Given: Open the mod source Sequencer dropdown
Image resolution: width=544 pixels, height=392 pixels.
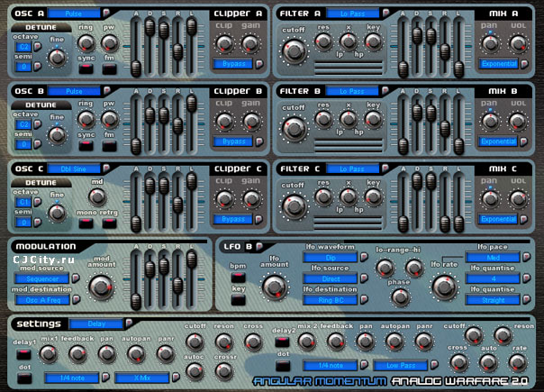Looking at the screenshot, I should tap(42, 278).
